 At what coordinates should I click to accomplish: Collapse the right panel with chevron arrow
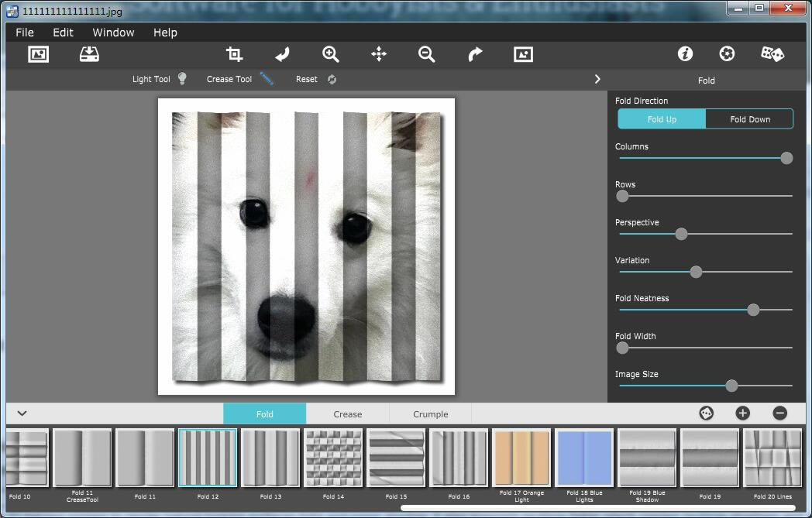(x=597, y=79)
